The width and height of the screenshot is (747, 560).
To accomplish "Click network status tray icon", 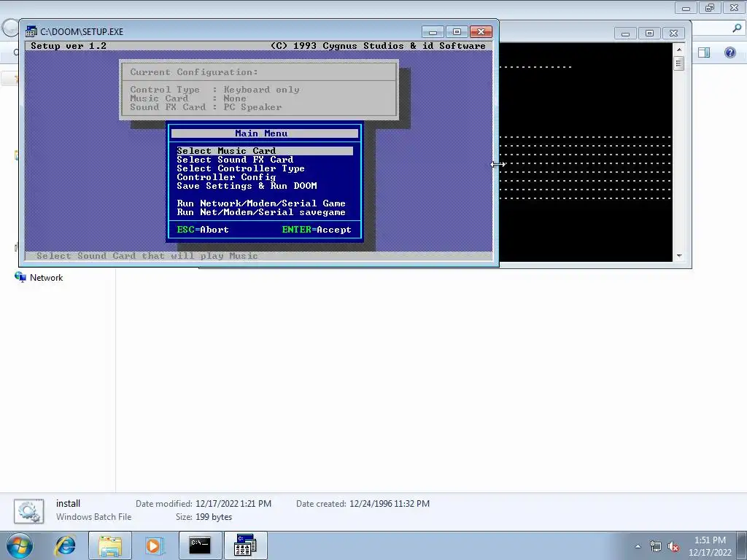I will 656,547.
